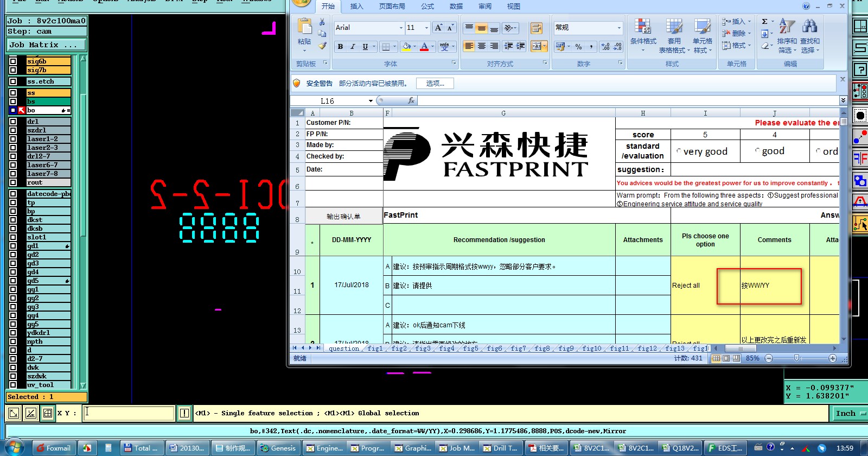This screenshot has height=456, width=868.
Task: Click the Decrease Font Size icon
Action: click(x=450, y=28)
